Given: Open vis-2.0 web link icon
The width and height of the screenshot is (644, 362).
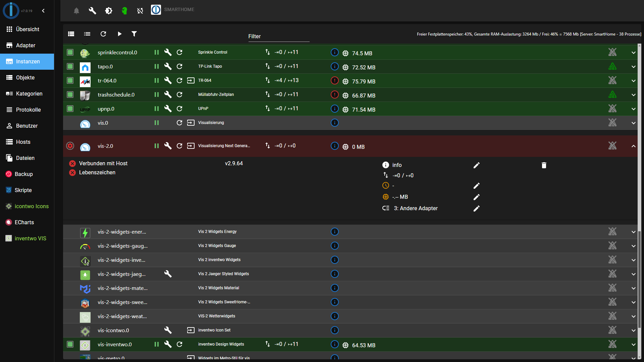Looking at the screenshot, I should [191, 146].
